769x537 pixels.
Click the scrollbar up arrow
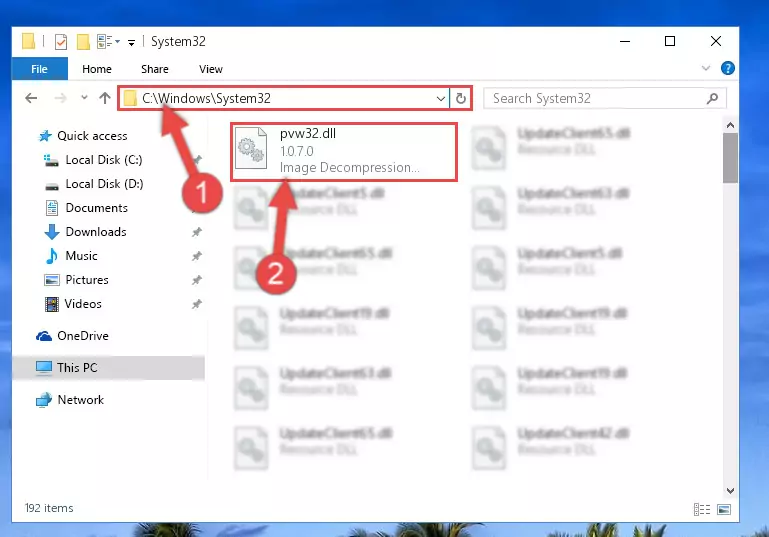coord(730,126)
